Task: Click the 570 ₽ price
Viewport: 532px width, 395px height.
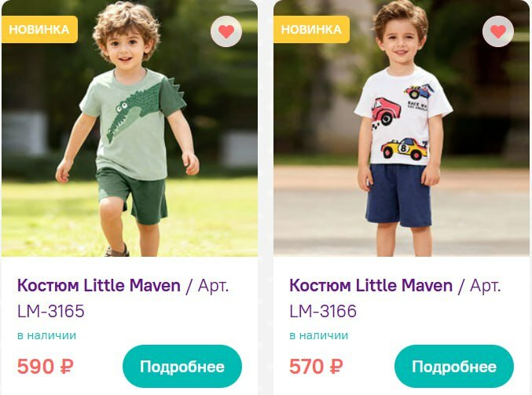Action: [316, 367]
